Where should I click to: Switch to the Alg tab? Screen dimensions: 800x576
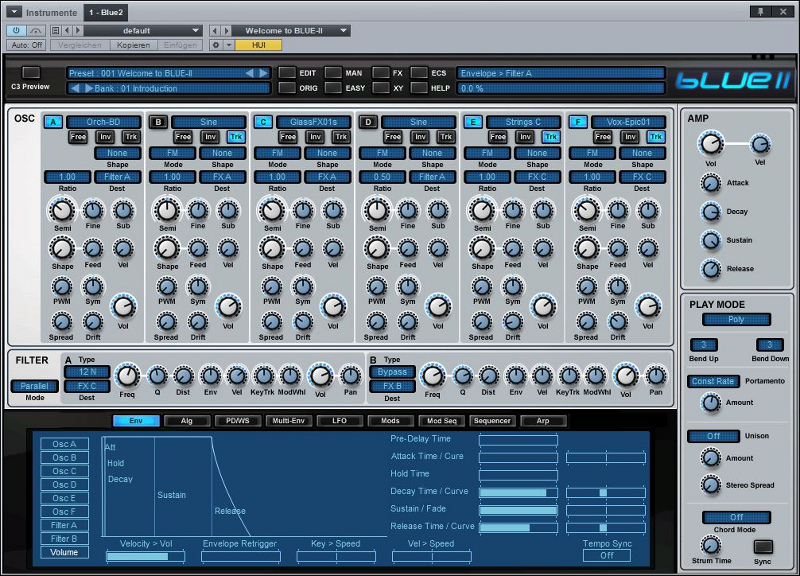pos(187,421)
